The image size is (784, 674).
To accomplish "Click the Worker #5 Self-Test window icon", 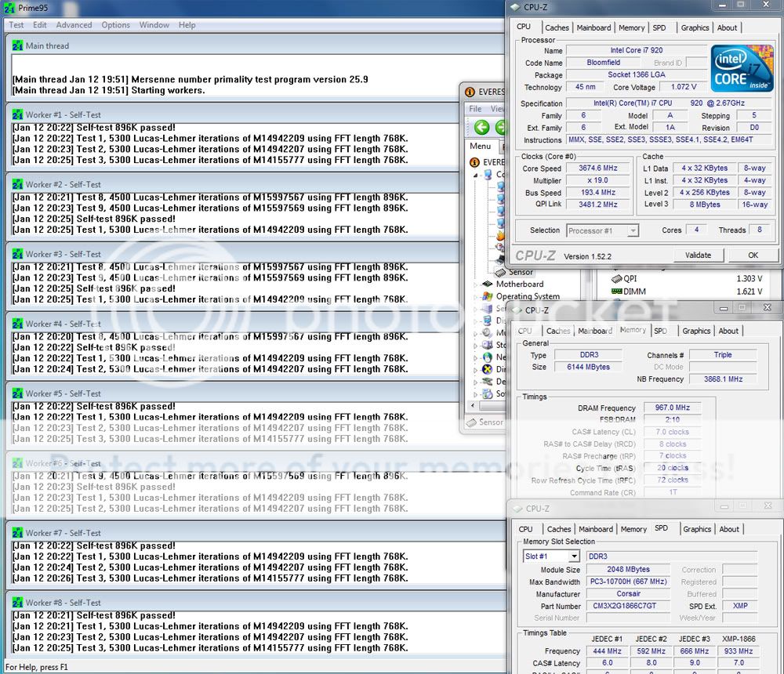I will [17, 393].
